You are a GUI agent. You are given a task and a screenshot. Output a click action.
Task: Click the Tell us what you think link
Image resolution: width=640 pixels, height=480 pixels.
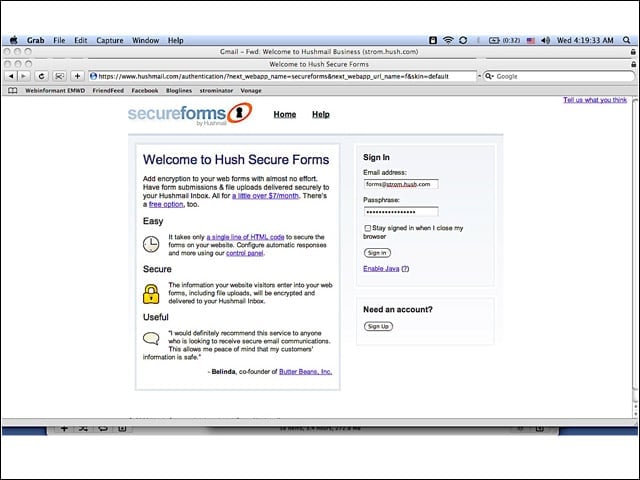point(595,100)
